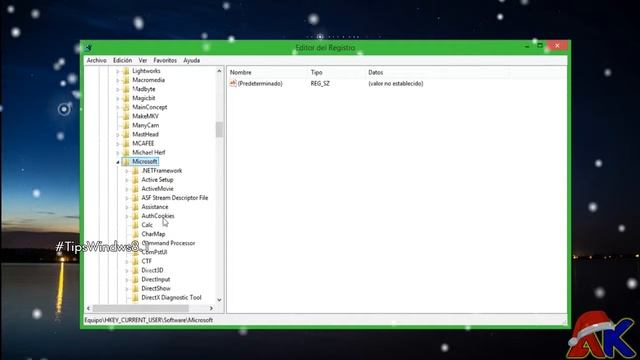640x360 pixels.
Task: Click the tree horizontal scroll left arrow
Action: click(x=89, y=308)
